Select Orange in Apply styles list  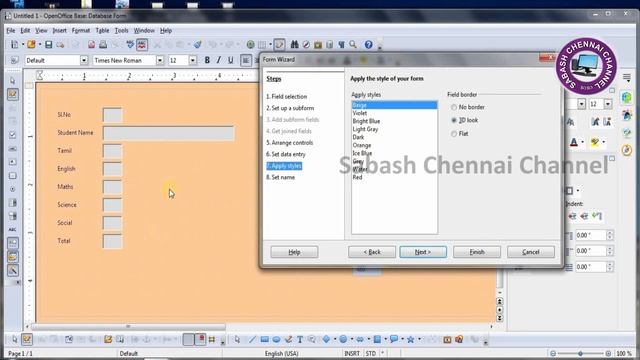pyautogui.click(x=394, y=145)
